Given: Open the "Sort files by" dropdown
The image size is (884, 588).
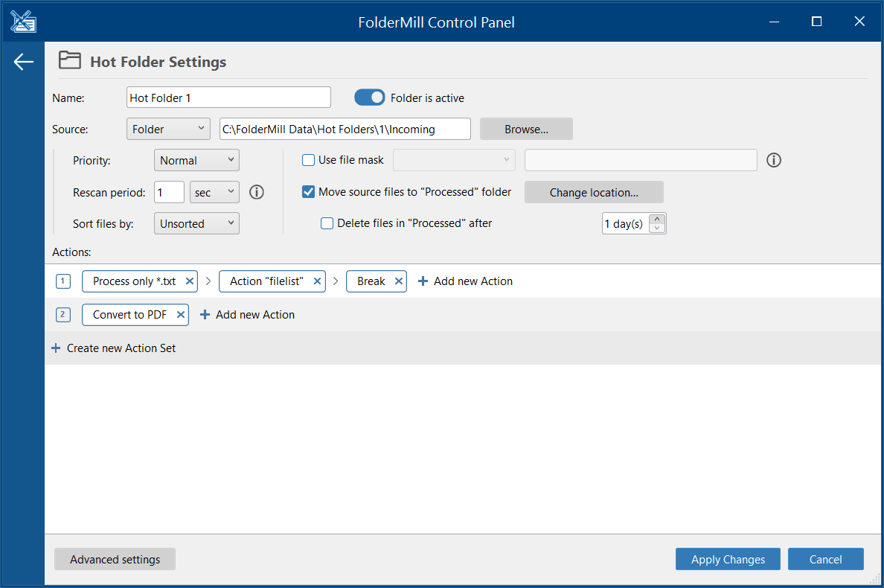Looking at the screenshot, I should tap(196, 223).
